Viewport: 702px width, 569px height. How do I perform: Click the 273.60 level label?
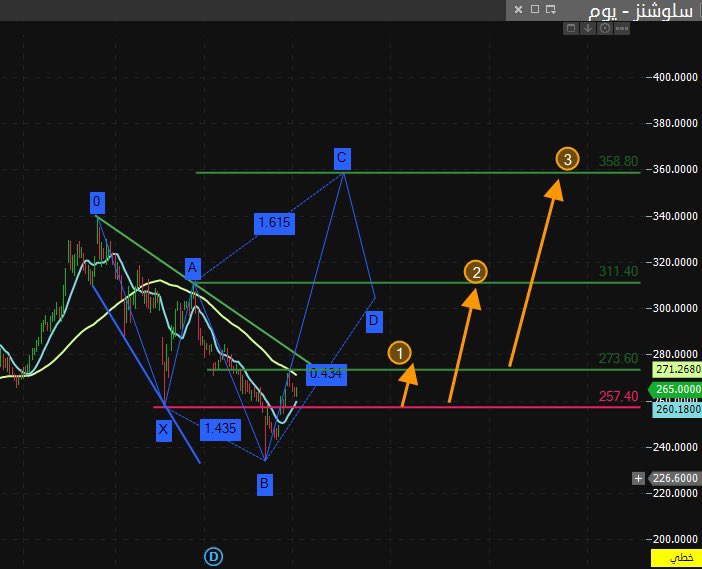coord(619,358)
